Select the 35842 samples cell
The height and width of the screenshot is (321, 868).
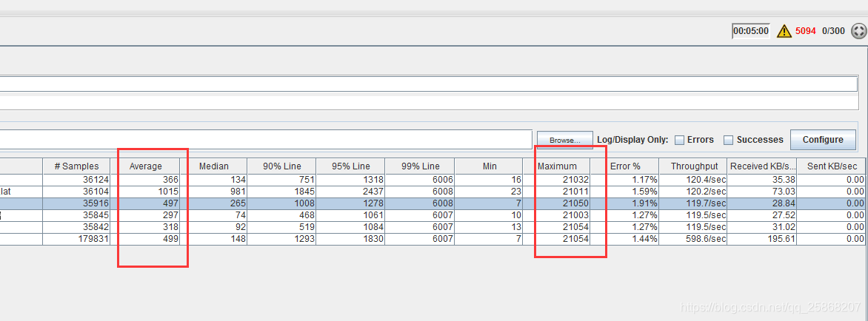(x=76, y=227)
